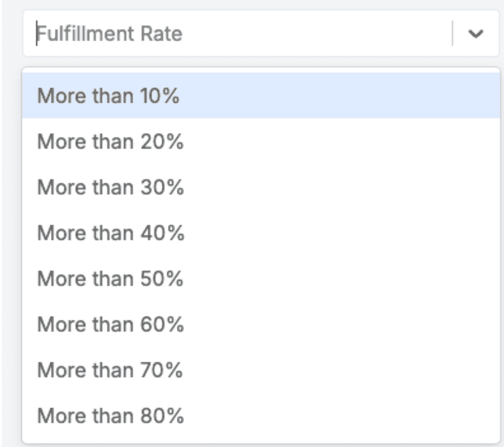Focus the Fulfillment Rate search box
The width and height of the screenshot is (504, 447).
(237, 34)
